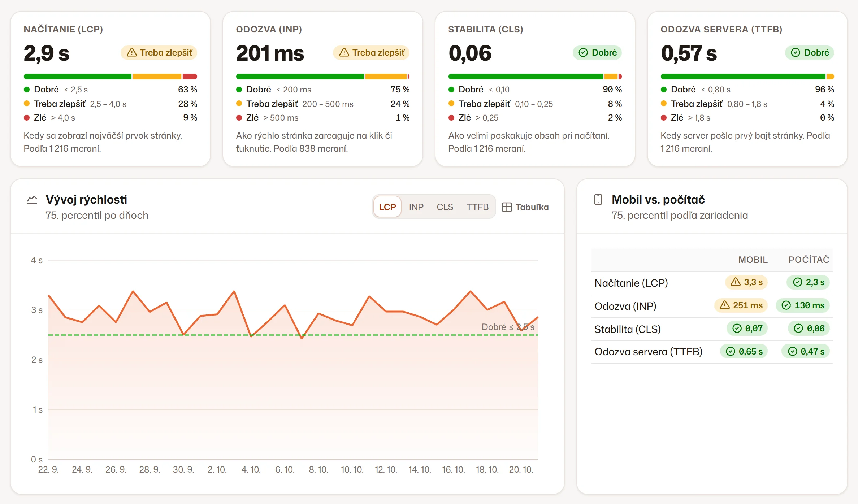Click the desktop TTFB 0,47 s badge
The width and height of the screenshot is (858, 504).
(x=806, y=351)
